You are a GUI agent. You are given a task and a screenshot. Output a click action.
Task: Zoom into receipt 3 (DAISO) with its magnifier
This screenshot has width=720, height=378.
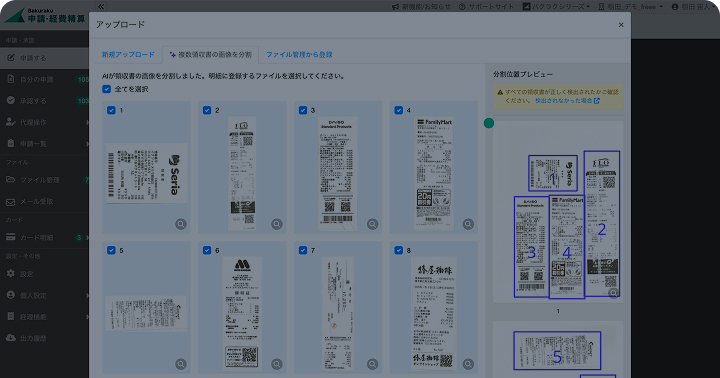(372, 224)
